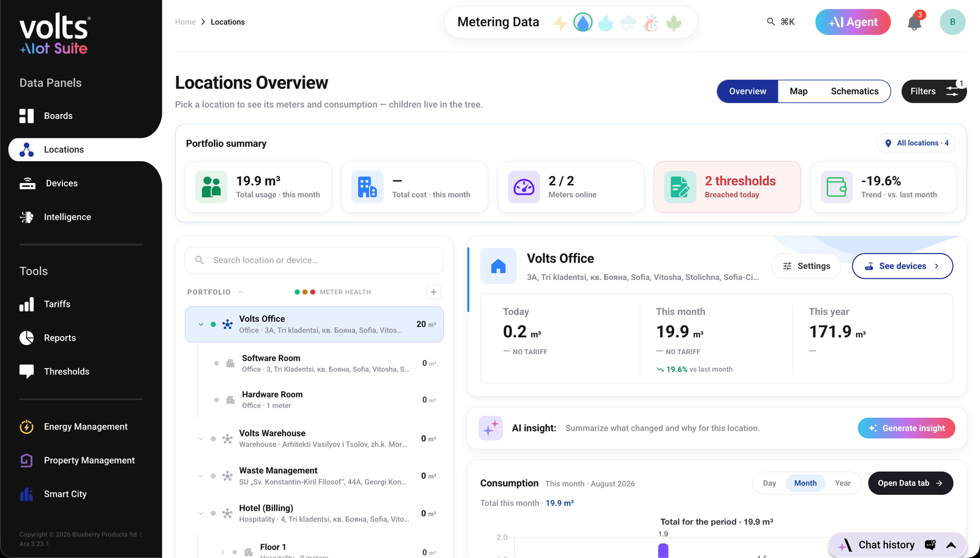The height and width of the screenshot is (558, 980).
Task: Switch to the Map view
Action: (799, 91)
